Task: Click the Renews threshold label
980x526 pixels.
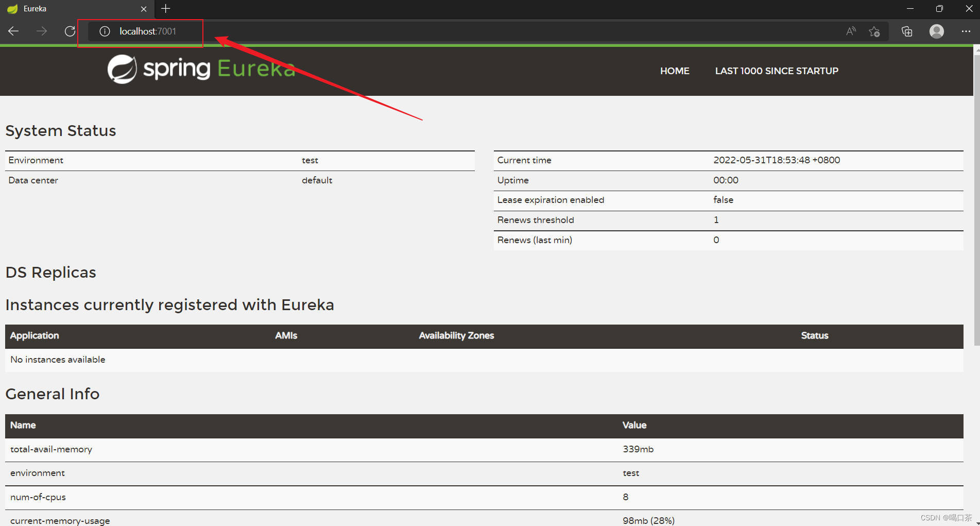Action: click(536, 220)
